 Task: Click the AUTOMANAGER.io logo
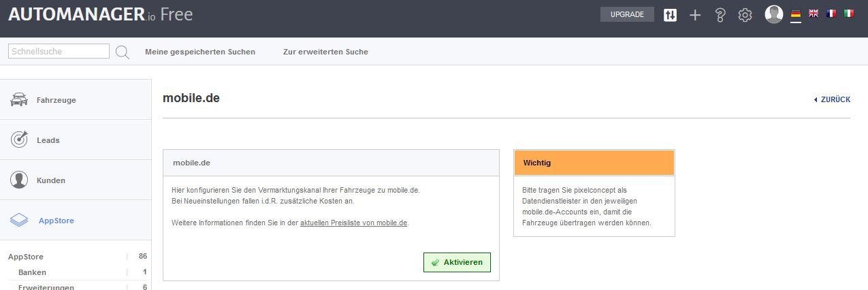[101, 14]
